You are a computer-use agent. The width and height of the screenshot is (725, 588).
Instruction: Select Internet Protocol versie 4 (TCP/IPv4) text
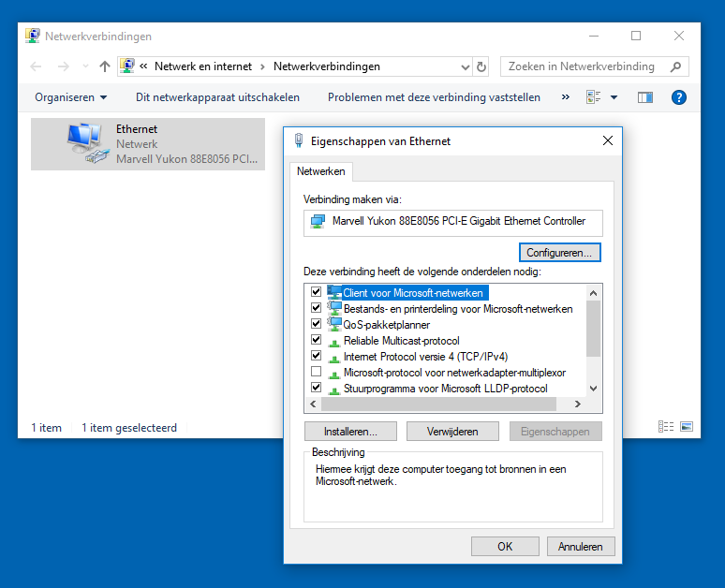click(425, 357)
